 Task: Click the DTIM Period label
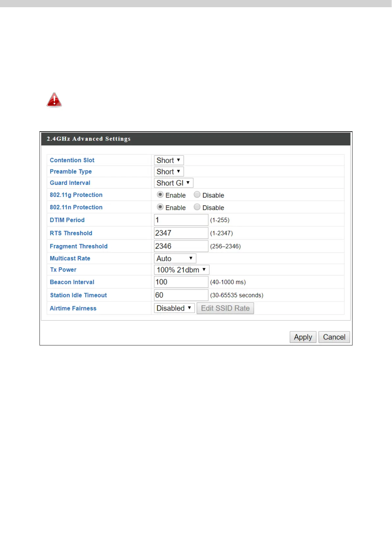[x=67, y=220]
